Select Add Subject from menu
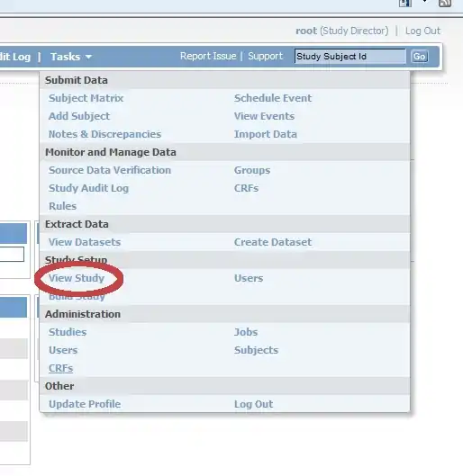 (x=79, y=116)
